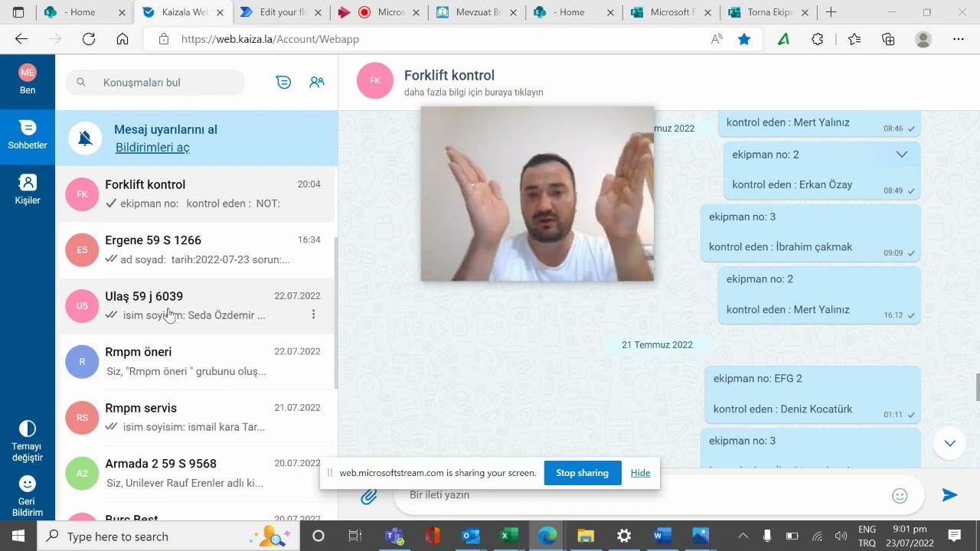Click the webcam video overlay thumbnail
Viewport: 980px width, 551px height.
pyautogui.click(x=537, y=194)
